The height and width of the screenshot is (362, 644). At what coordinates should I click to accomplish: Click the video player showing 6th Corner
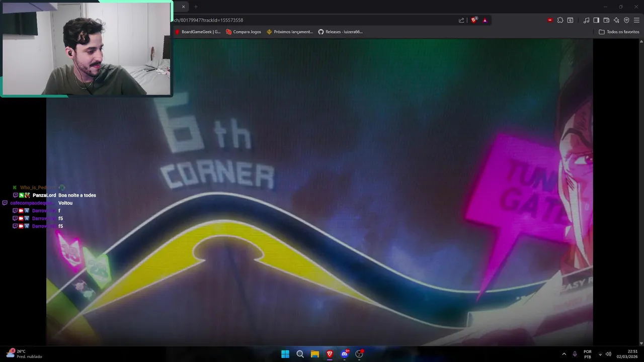[319, 192]
